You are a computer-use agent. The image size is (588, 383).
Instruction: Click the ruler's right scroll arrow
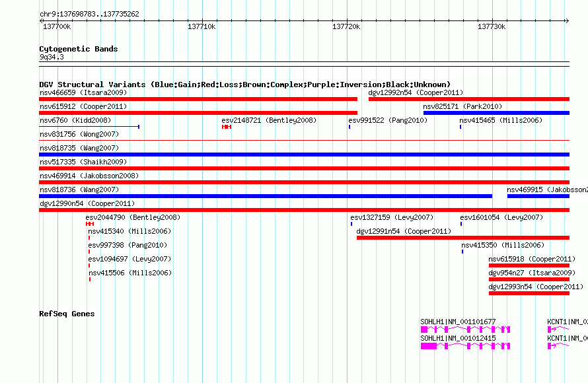(x=567, y=21)
